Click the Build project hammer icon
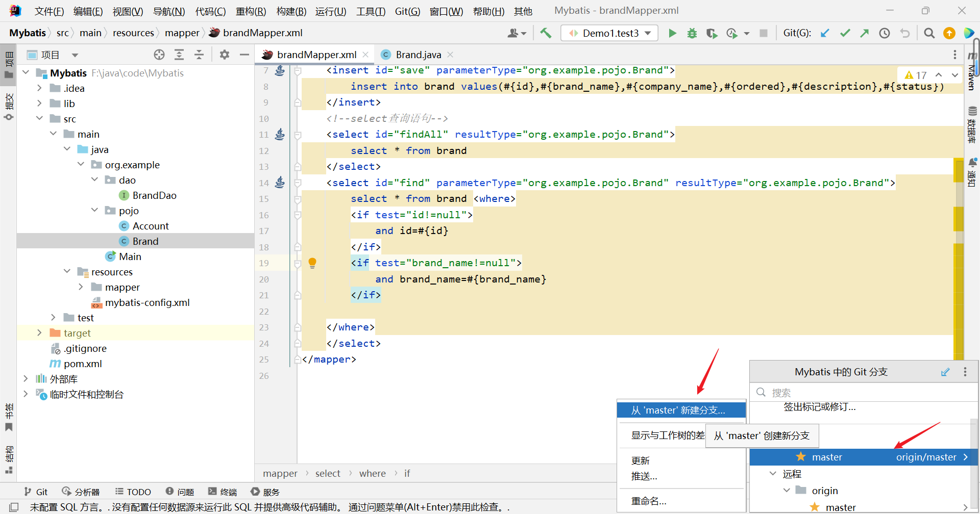980x514 pixels. tap(546, 33)
